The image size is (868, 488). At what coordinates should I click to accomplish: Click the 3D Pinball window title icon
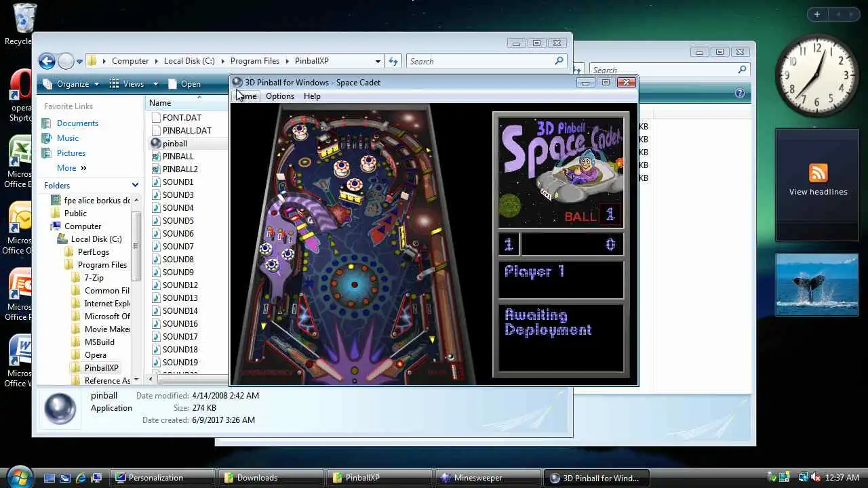[x=237, y=82]
